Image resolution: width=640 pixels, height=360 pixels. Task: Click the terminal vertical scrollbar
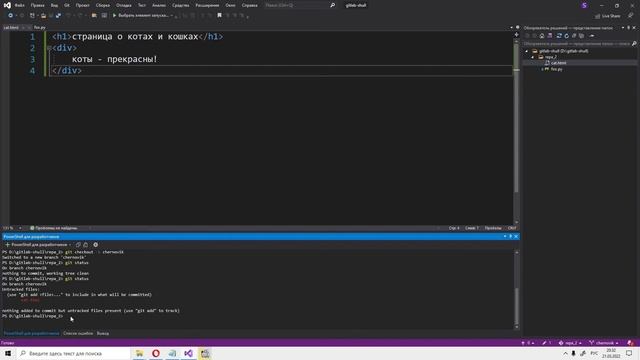[516, 290]
